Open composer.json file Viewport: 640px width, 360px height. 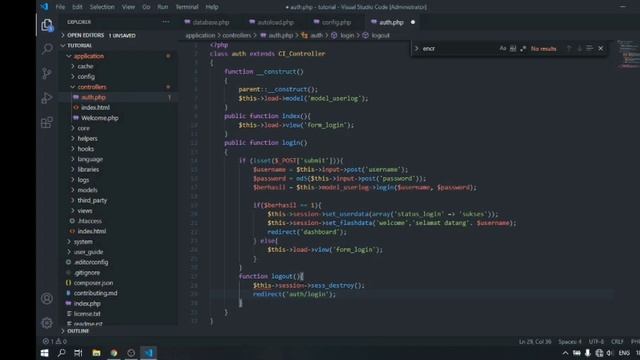click(93, 283)
